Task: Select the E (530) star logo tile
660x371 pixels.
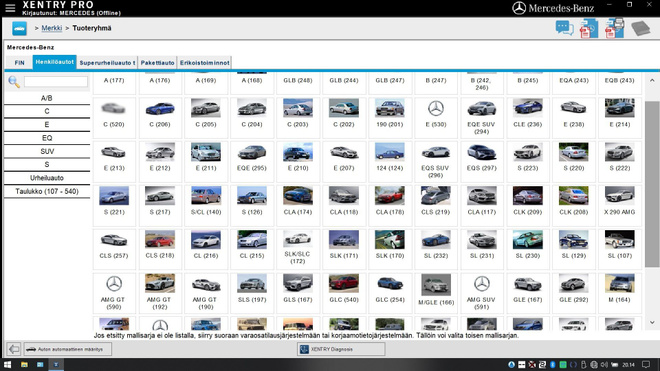Action: (436, 117)
